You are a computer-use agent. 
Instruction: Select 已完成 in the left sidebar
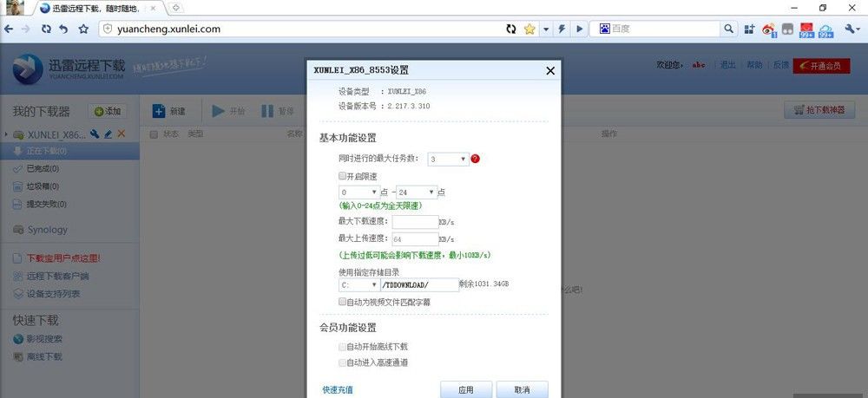tap(42, 168)
